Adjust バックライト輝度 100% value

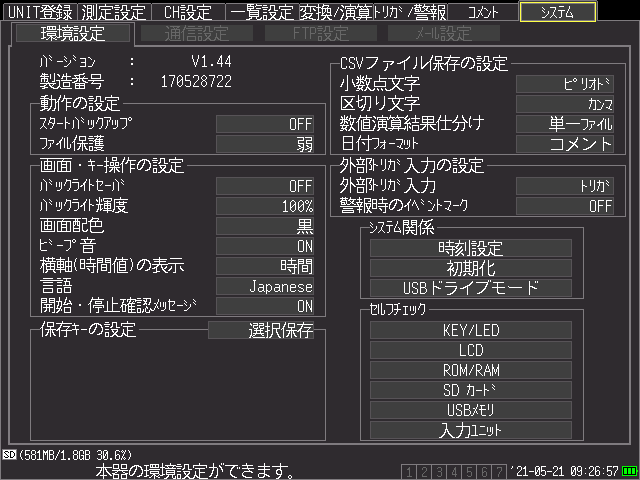(x=265, y=206)
